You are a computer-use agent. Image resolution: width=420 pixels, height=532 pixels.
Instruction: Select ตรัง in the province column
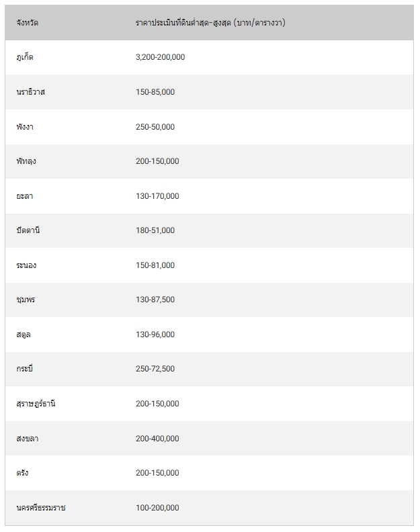click(x=22, y=473)
